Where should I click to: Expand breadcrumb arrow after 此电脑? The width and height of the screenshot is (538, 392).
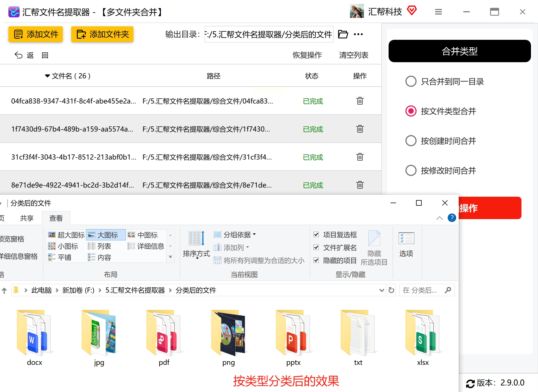[57, 290]
